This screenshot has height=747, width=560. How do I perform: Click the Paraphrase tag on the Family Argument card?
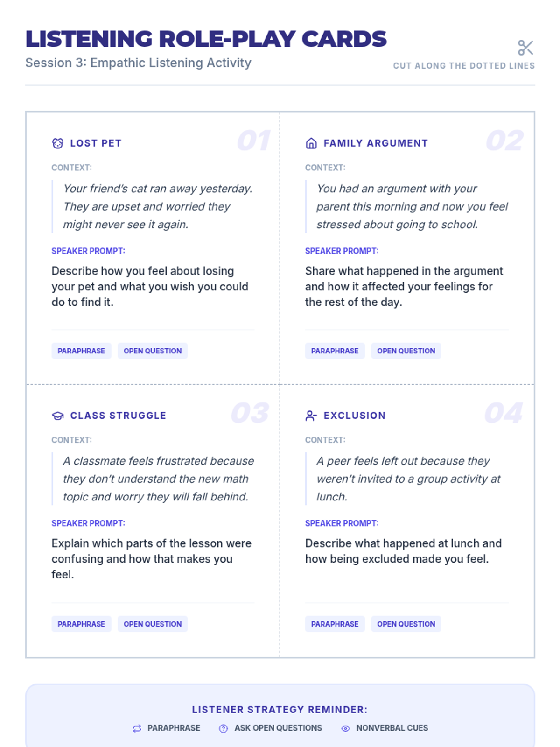335,351
